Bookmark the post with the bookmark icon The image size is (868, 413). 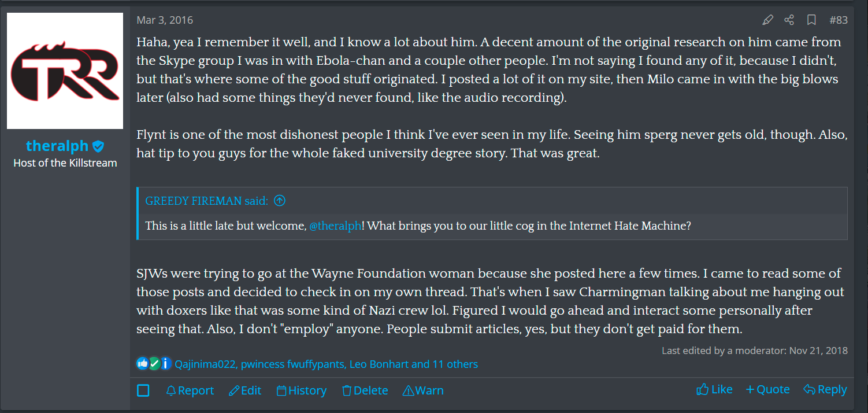coord(811,19)
